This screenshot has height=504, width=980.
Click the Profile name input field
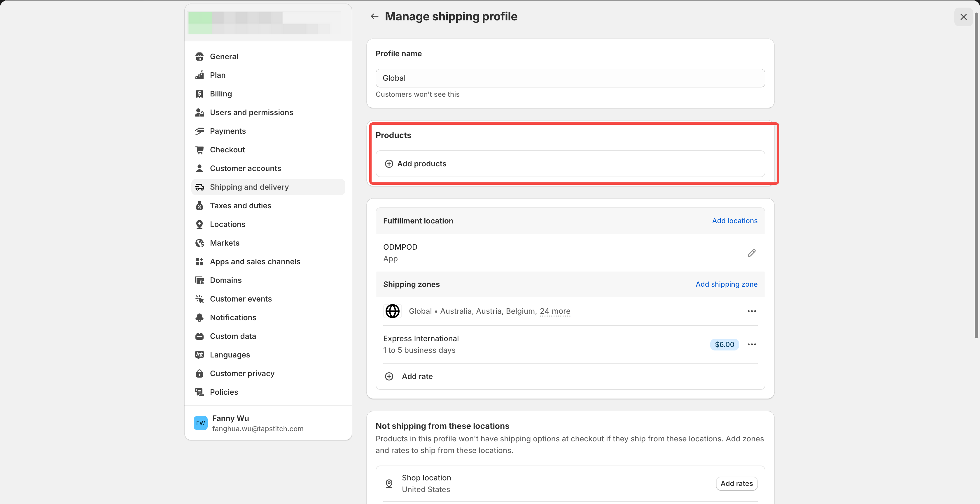570,78
